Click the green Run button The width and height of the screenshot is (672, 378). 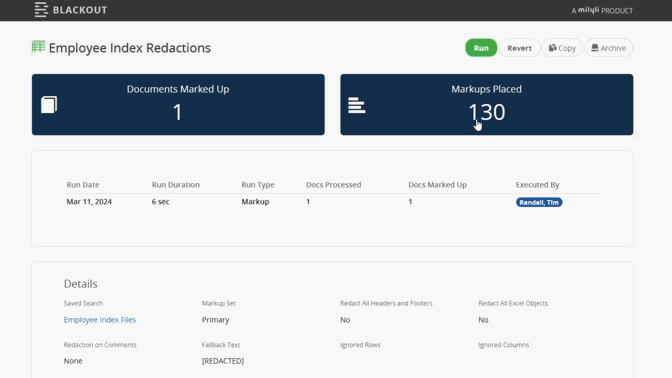[x=481, y=48]
